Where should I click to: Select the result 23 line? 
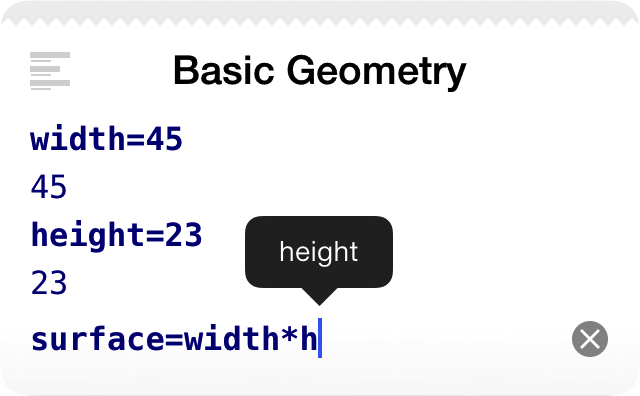click(49, 283)
